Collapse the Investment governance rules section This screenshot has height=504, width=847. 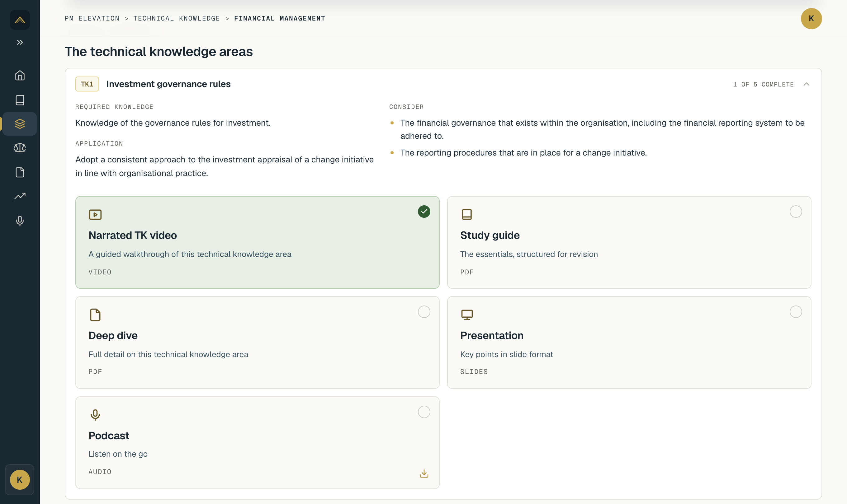point(806,84)
